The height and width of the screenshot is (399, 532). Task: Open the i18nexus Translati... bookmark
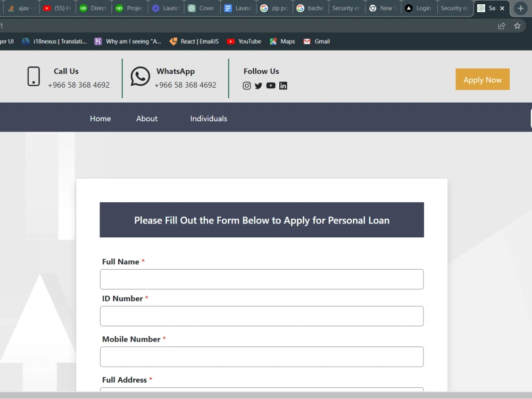[54, 41]
